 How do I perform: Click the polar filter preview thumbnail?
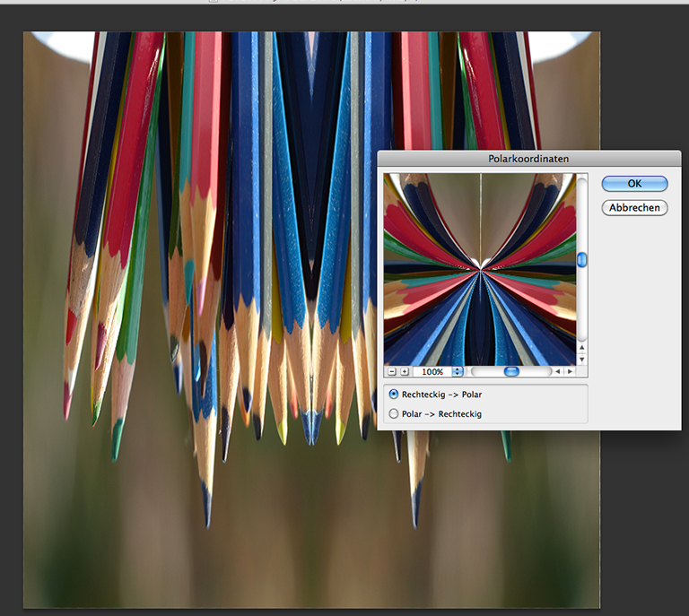pyautogui.click(x=480, y=269)
